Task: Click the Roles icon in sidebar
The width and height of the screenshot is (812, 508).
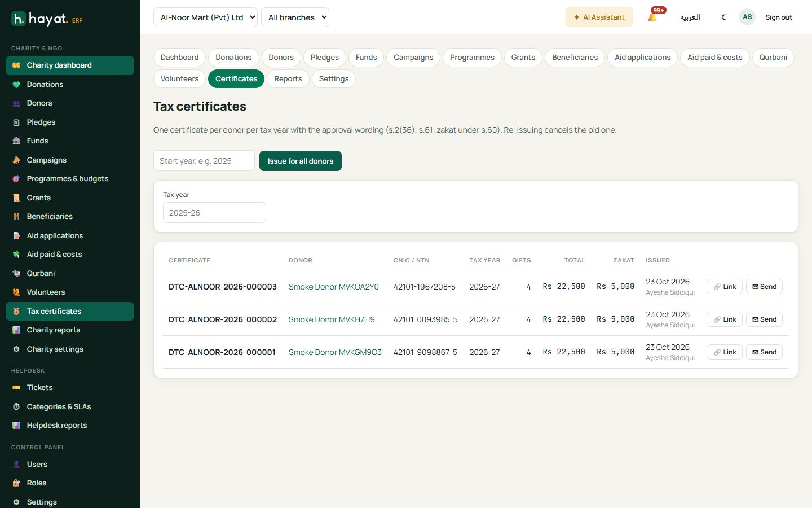Action: pyautogui.click(x=16, y=483)
